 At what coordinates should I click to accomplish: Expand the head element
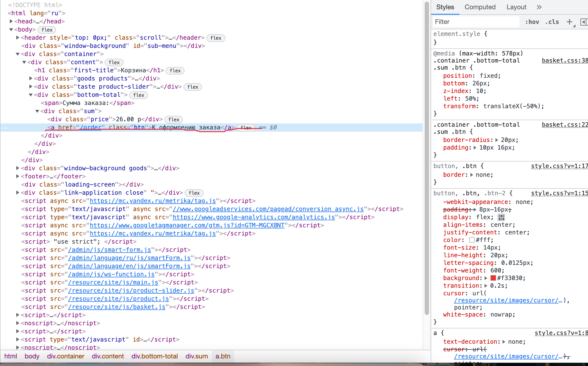pos(11,21)
